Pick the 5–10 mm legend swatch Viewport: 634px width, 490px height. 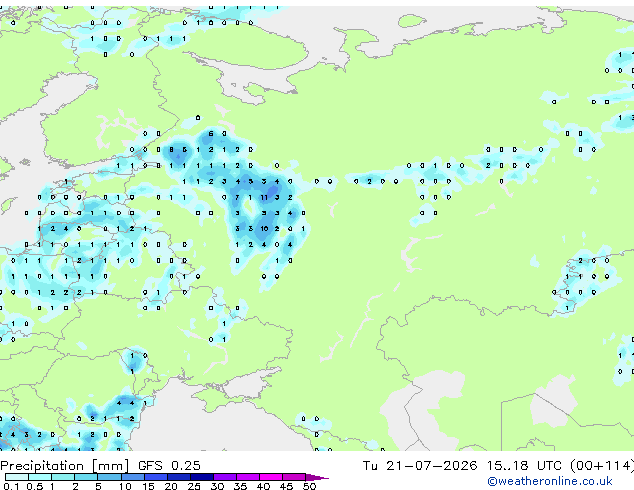pos(109,477)
